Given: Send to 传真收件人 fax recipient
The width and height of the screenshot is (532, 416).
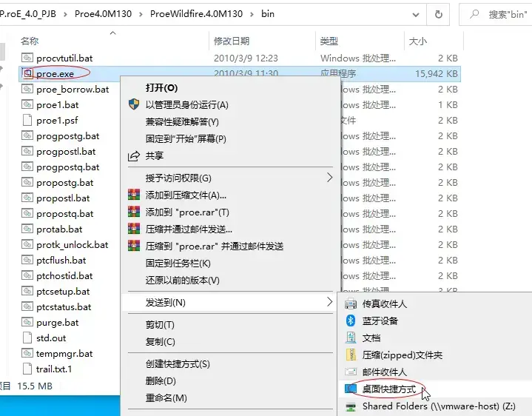Looking at the screenshot, I should 435,303.
